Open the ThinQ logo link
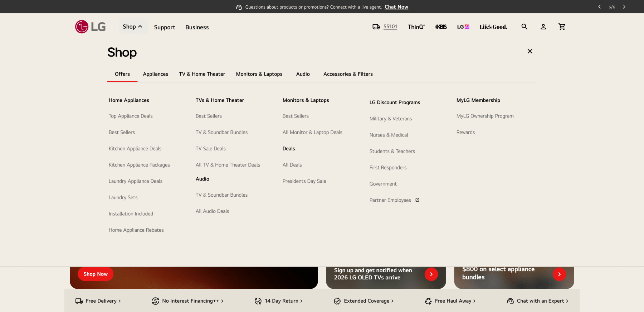 tap(416, 27)
